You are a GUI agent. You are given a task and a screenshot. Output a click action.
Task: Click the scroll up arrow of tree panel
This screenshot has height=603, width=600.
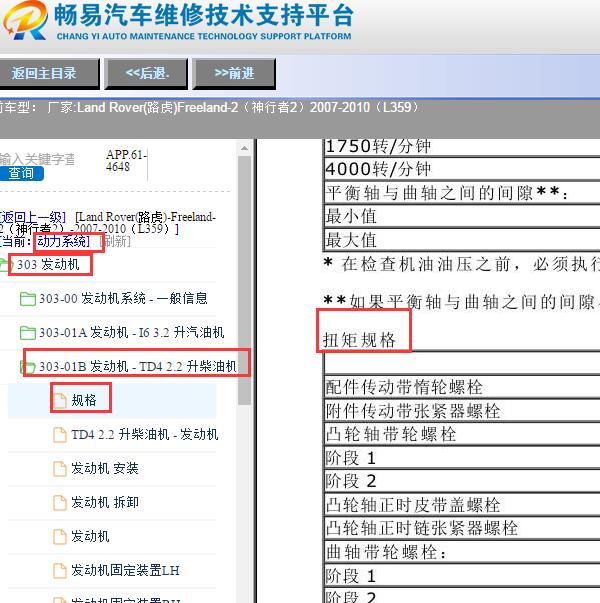point(244,148)
